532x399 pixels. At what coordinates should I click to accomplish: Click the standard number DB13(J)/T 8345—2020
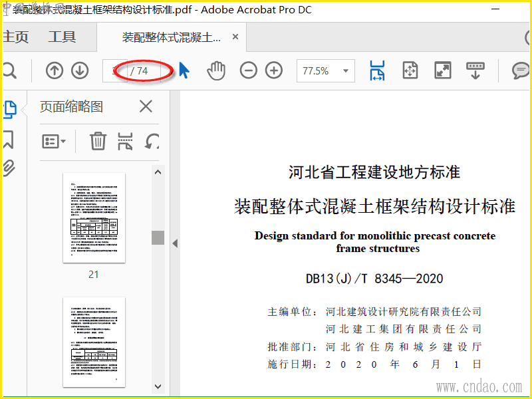point(374,279)
